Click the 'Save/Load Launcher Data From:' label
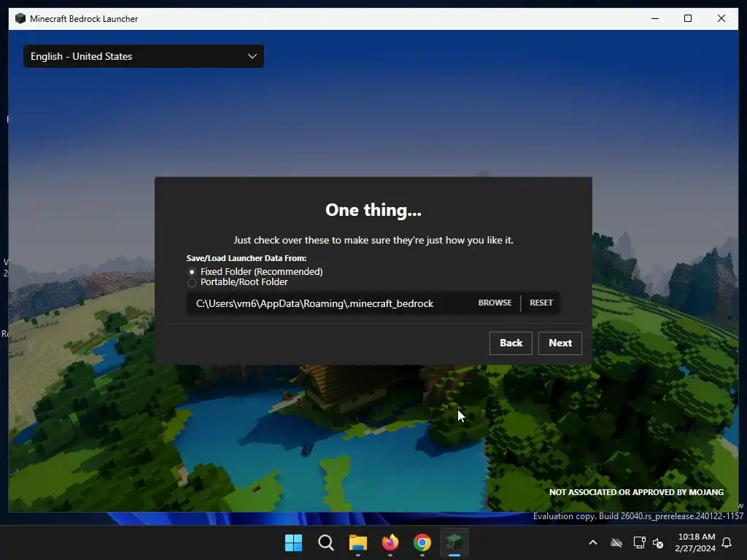Screen dimensions: 747x560 (x=247, y=258)
